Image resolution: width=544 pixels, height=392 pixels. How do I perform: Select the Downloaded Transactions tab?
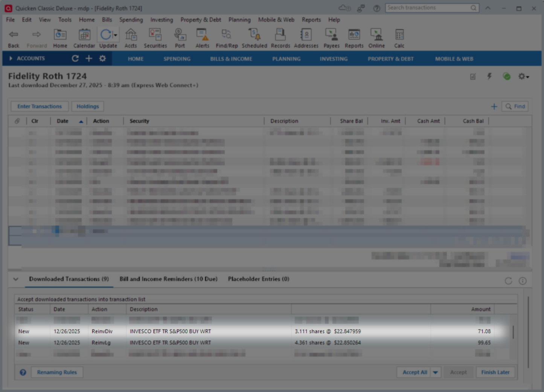point(69,279)
